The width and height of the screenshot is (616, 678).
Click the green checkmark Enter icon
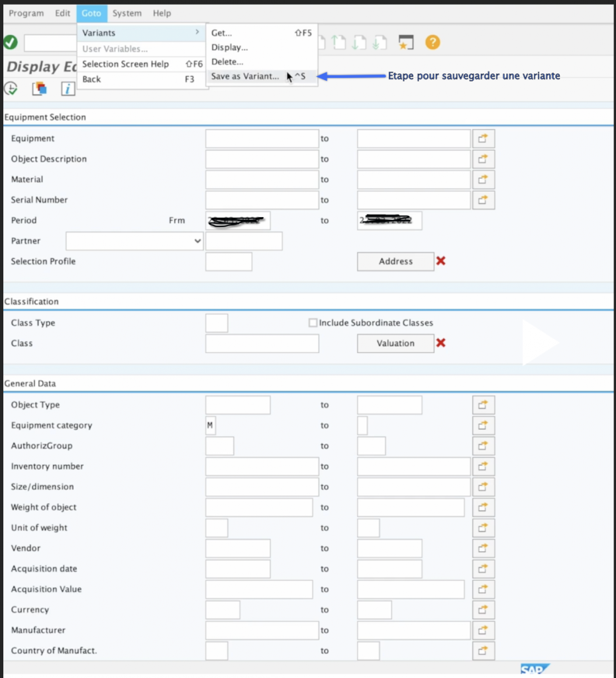pyautogui.click(x=10, y=42)
